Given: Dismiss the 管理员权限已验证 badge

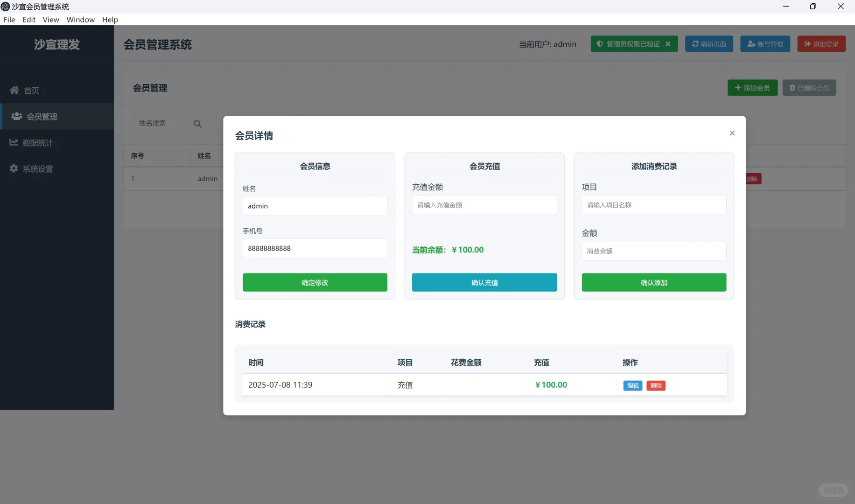Looking at the screenshot, I should pos(669,43).
